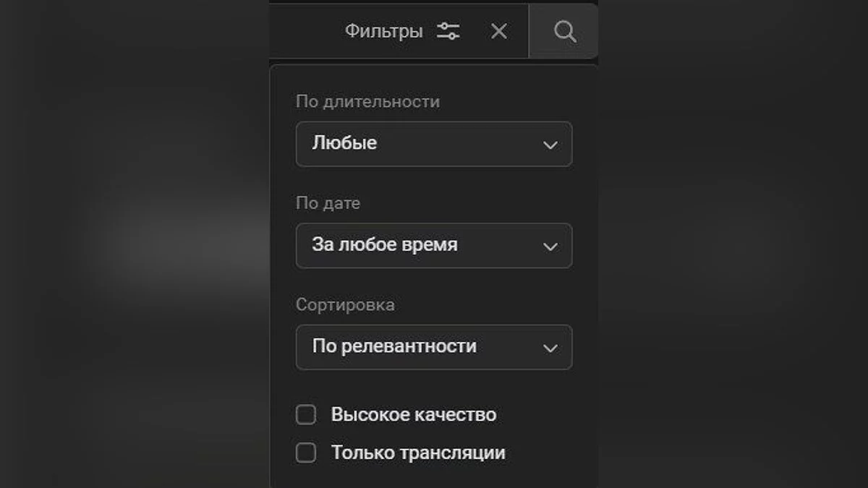Click the chevron arrow beside За любое время

point(550,247)
